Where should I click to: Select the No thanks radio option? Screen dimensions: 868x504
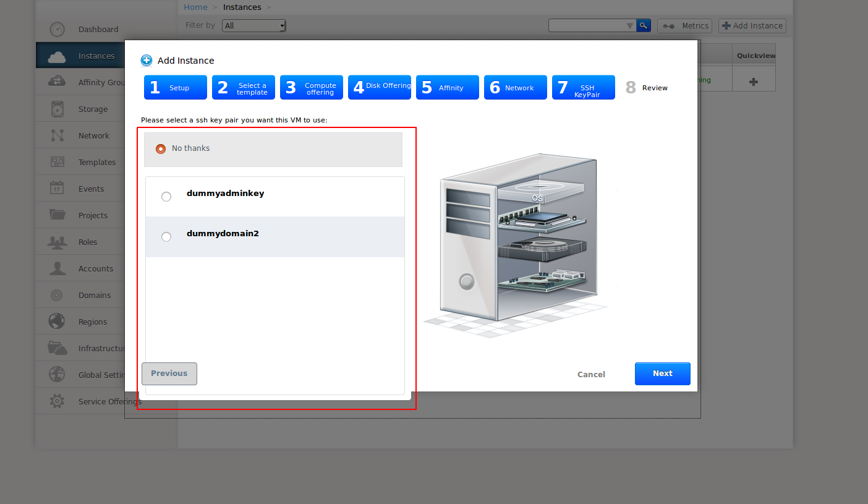tap(161, 149)
